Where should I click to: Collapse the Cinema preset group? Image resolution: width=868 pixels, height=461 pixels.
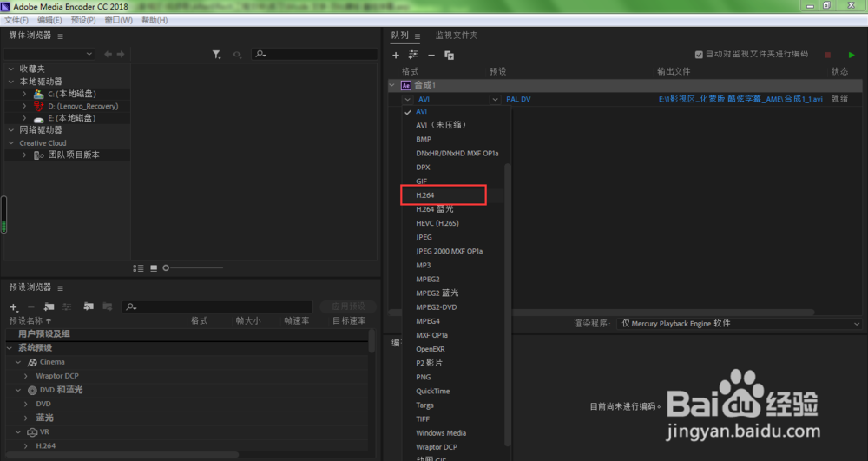pos(18,362)
